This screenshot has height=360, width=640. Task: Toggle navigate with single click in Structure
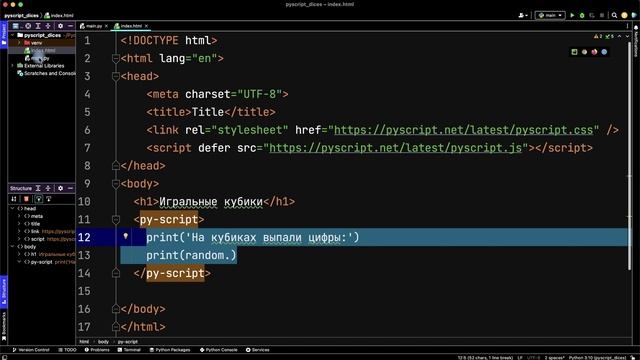tap(49, 199)
